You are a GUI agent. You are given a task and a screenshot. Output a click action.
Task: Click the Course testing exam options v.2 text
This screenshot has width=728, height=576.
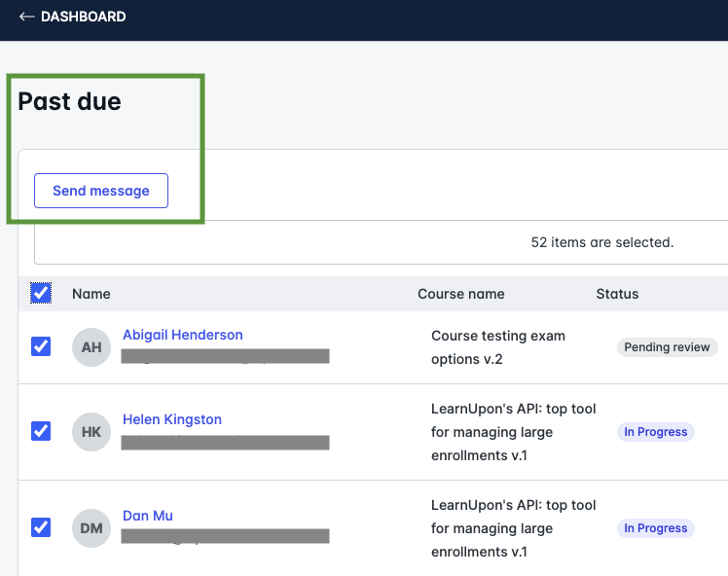[497, 347]
